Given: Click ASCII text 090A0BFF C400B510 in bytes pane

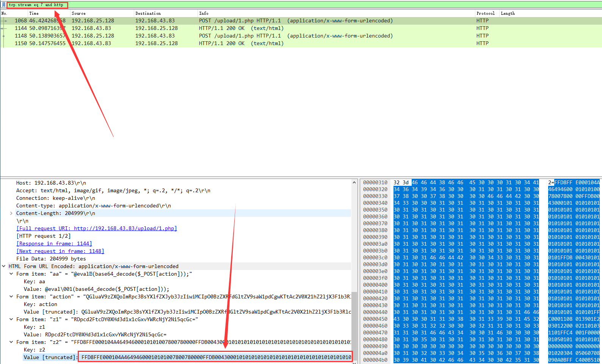Looking at the screenshot, I should [x=574, y=360].
